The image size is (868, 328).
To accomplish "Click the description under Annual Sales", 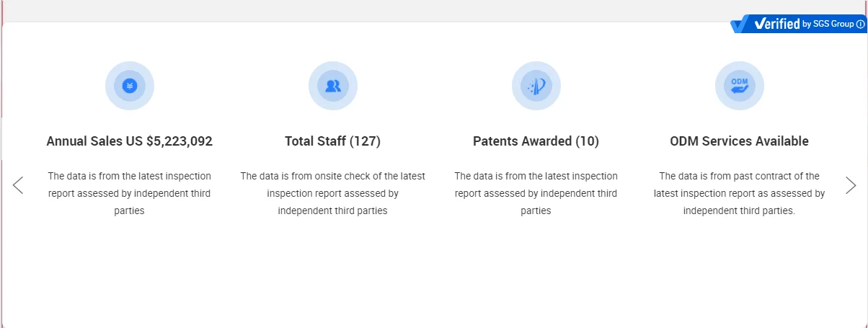I will tap(130, 193).
